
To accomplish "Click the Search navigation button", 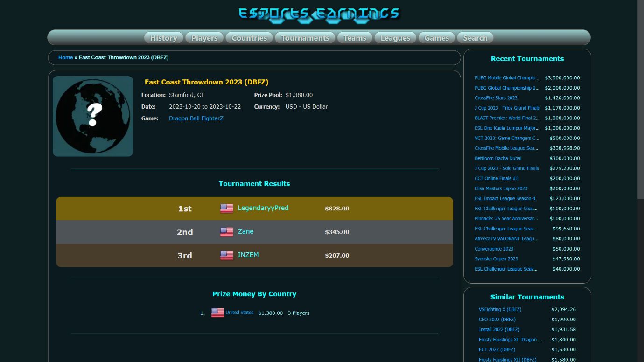I will coord(475,38).
